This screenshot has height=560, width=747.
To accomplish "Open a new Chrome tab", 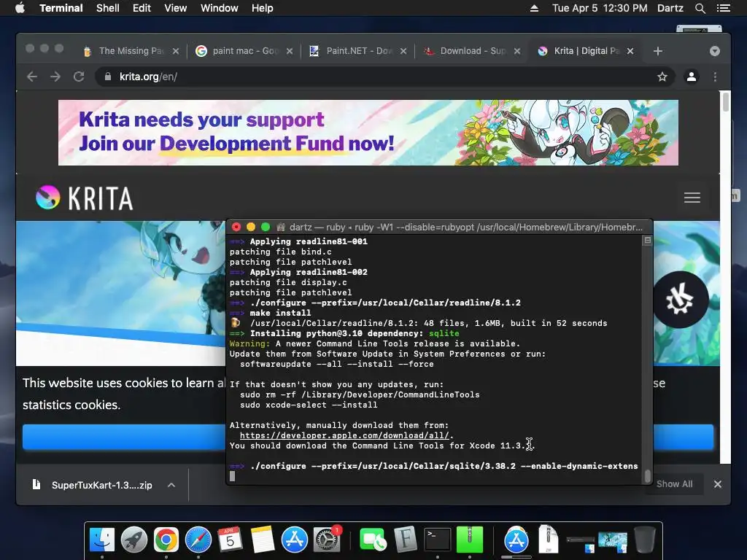I will [658, 51].
